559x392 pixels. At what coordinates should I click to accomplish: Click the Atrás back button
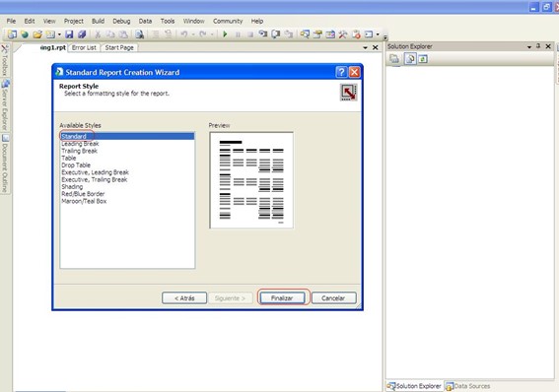pos(184,298)
